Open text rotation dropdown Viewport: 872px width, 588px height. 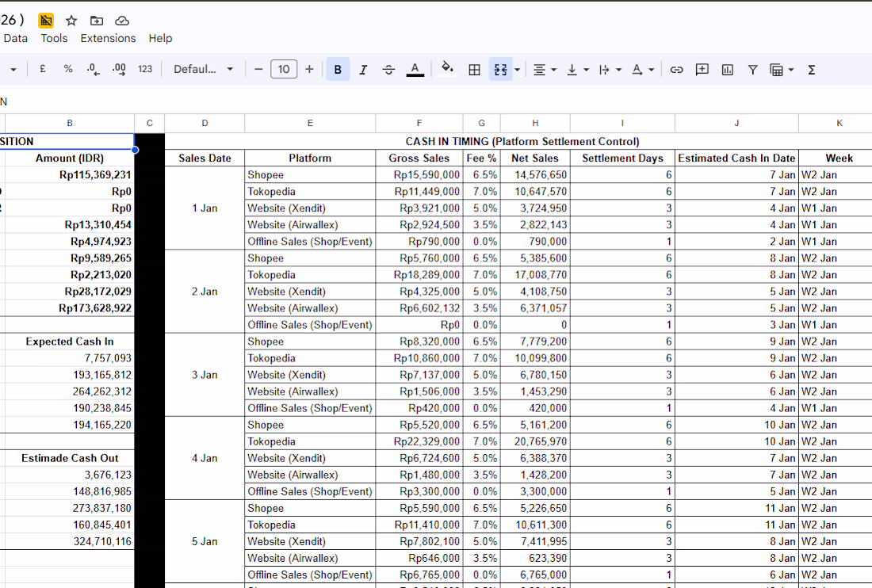tap(643, 70)
